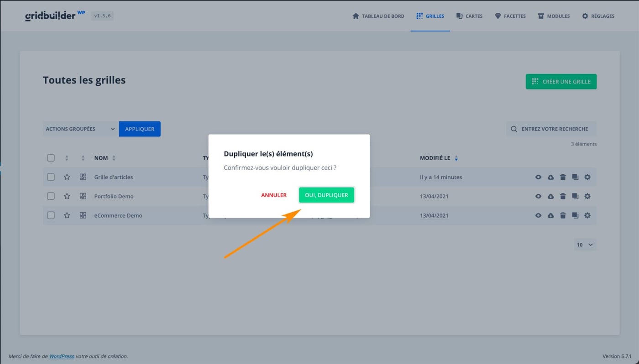Open the Actions groupées dropdown

tap(80, 129)
